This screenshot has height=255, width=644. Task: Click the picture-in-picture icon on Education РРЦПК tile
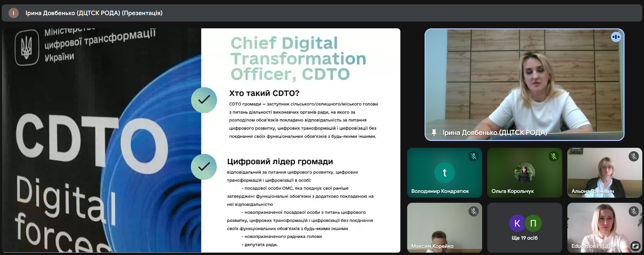pyautogui.click(x=635, y=246)
